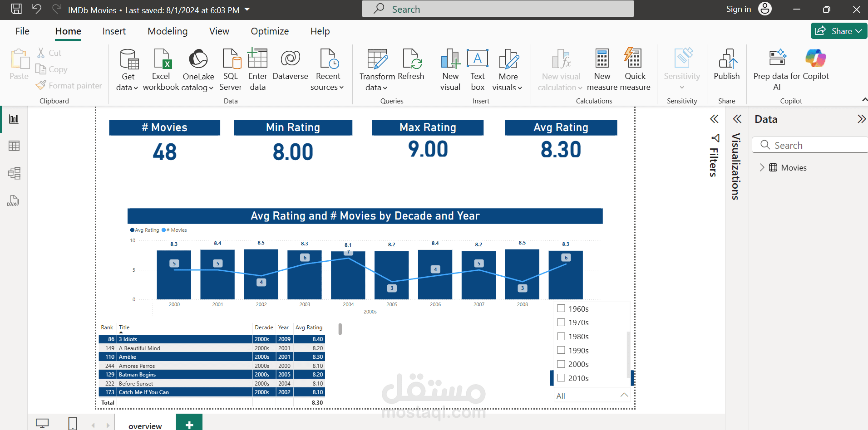Open the Get data source picker
Viewport: 868px width, 430px height.
tap(128, 70)
